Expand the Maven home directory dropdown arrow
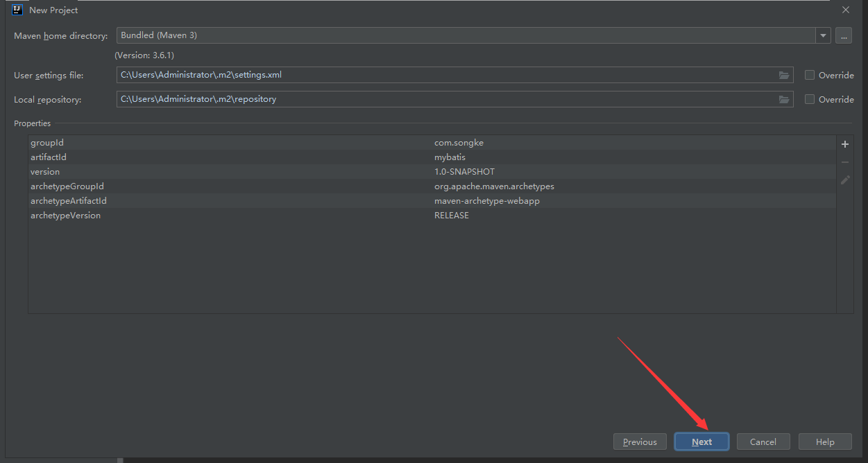 coord(823,35)
